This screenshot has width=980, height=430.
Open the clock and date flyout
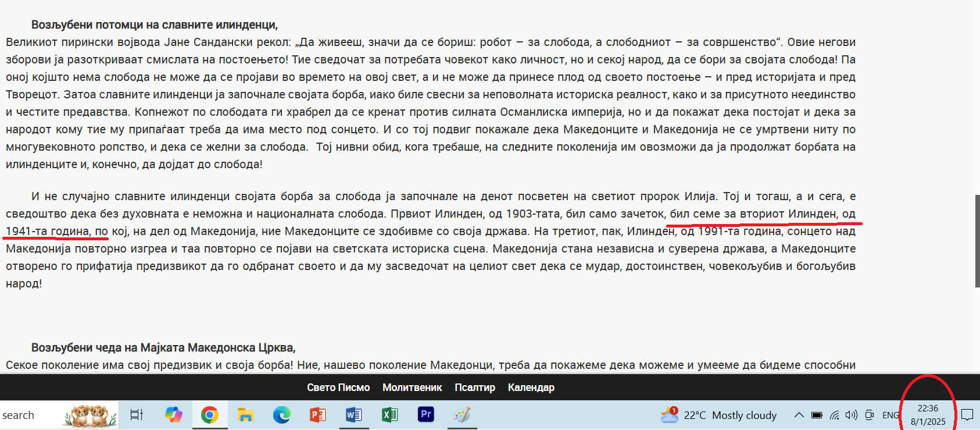pyautogui.click(x=928, y=415)
